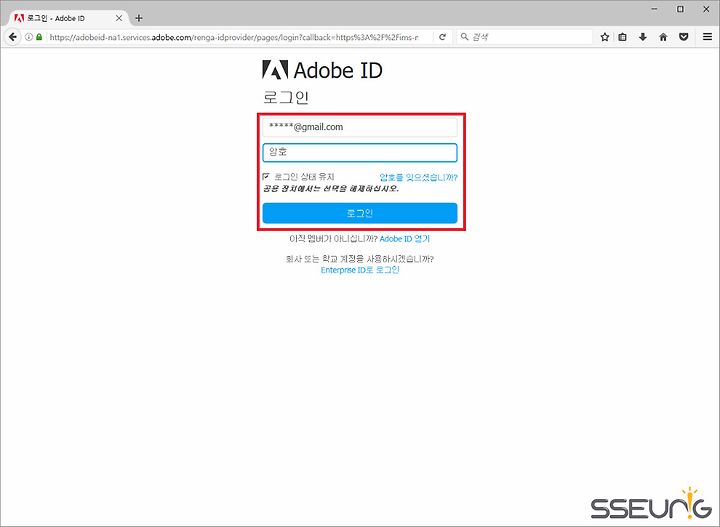720x527 pixels.
Task: Click the blue 로그인 button
Action: click(x=360, y=213)
